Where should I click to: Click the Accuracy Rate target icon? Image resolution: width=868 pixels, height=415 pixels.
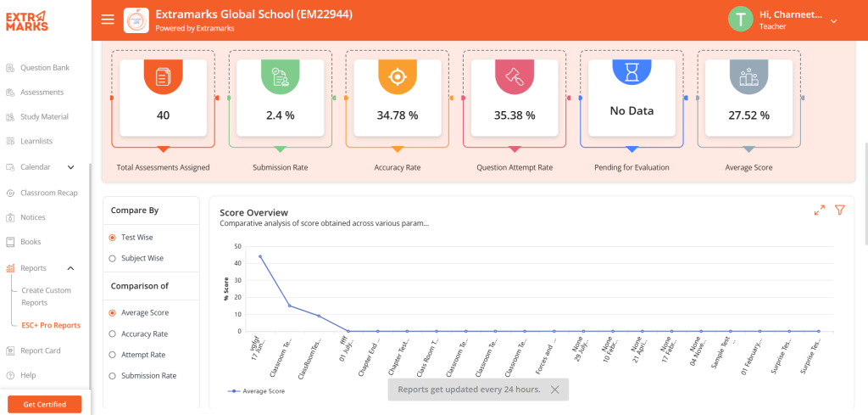(x=398, y=77)
